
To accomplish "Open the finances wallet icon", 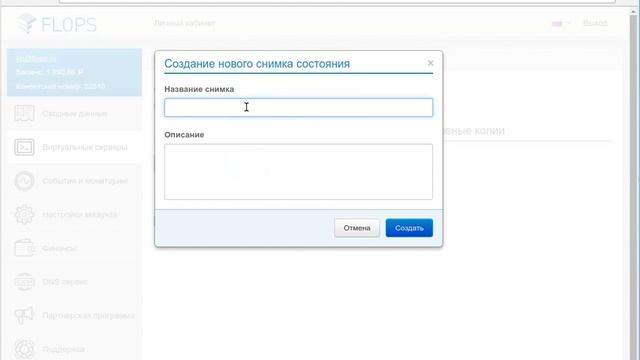I will [x=24, y=248].
